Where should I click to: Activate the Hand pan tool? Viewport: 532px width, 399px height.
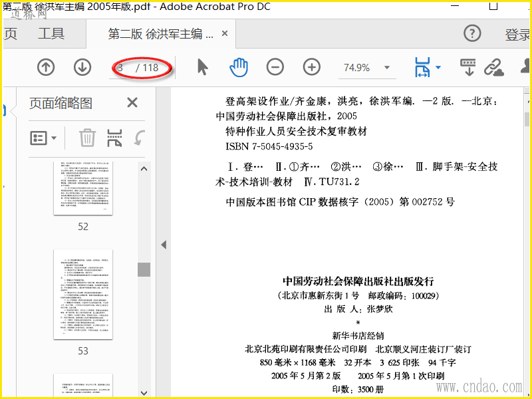tap(239, 67)
